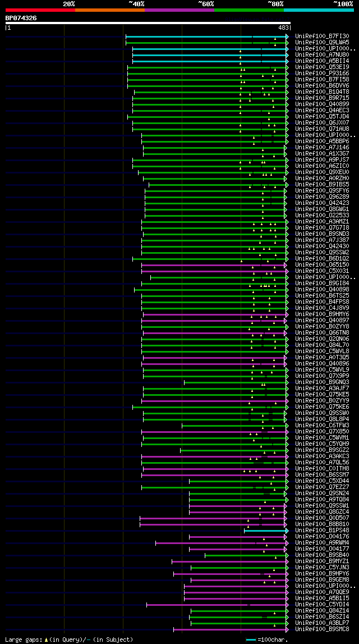Open hit UniRef100_A3AJF7
Viewport: 359px width, 644px height.
322,388
